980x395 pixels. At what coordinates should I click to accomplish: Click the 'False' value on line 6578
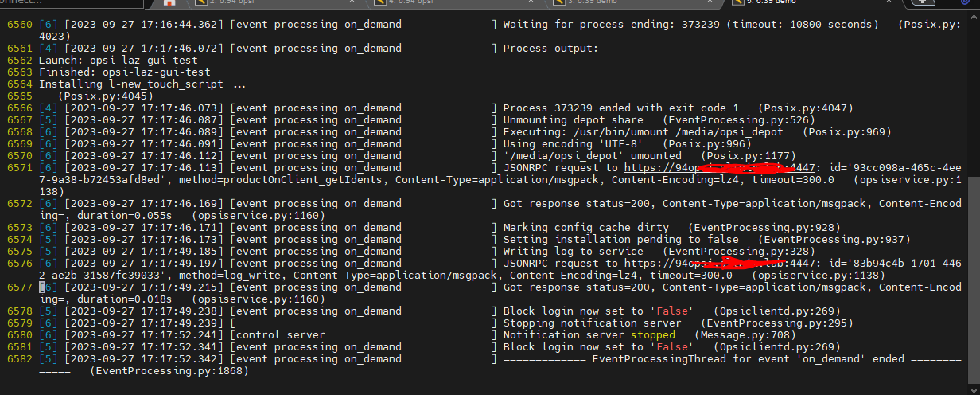pos(672,311)
